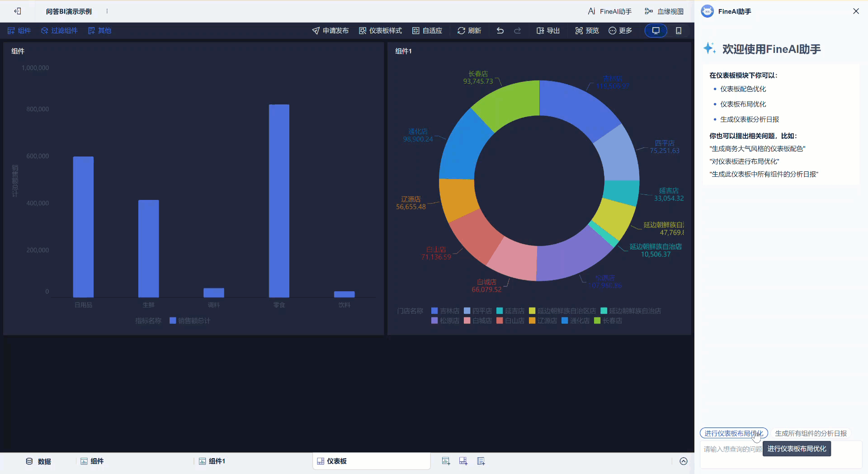The width and height of the screenshot is (868, 474).
Task: Toggle the 长春店 legend swatch
Action: [597, 321]
